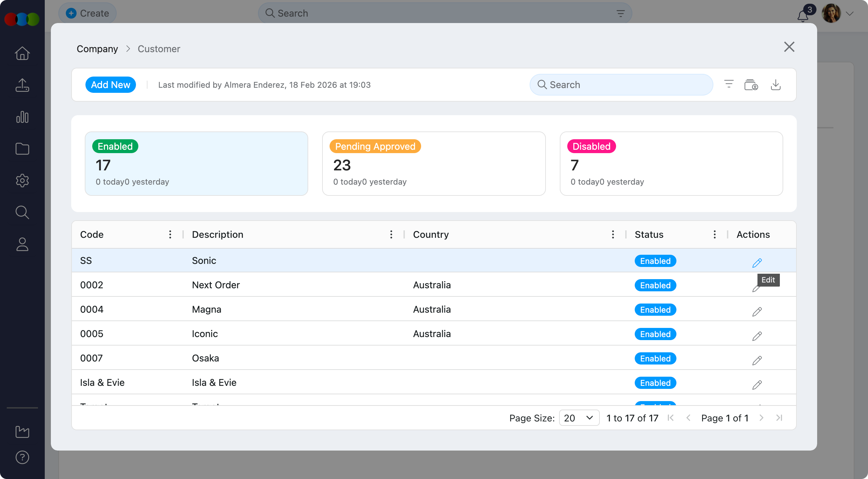Click the customer Search field
Image resolution: width=868 pixels, height=479 pixels.
pyautogui.click(x=621, y=85)
